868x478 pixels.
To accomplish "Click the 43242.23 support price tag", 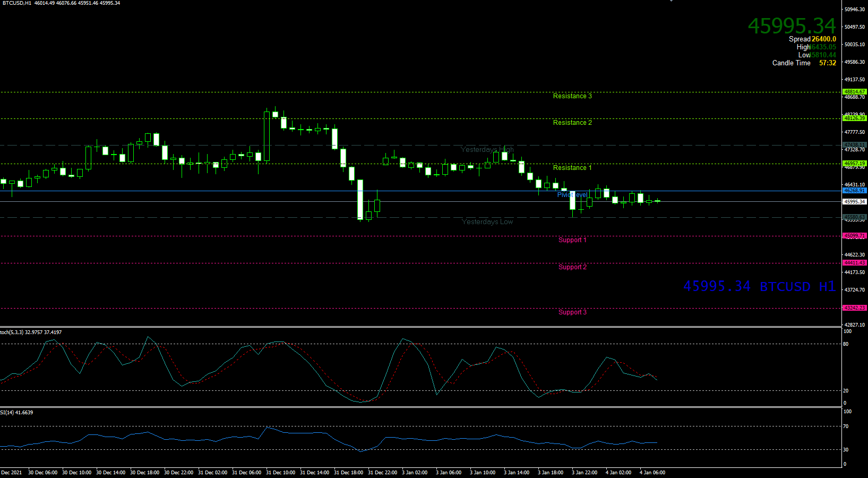I will click(854, 308).
